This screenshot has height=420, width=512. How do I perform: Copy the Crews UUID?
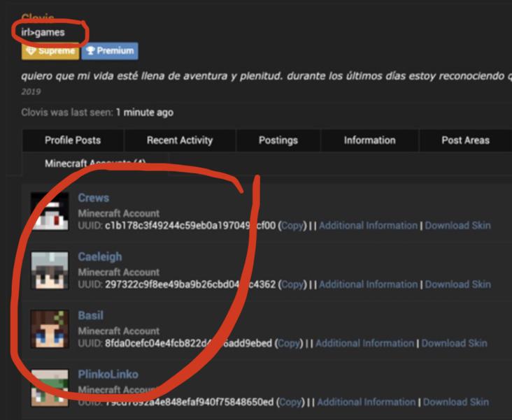coord(292,226)
